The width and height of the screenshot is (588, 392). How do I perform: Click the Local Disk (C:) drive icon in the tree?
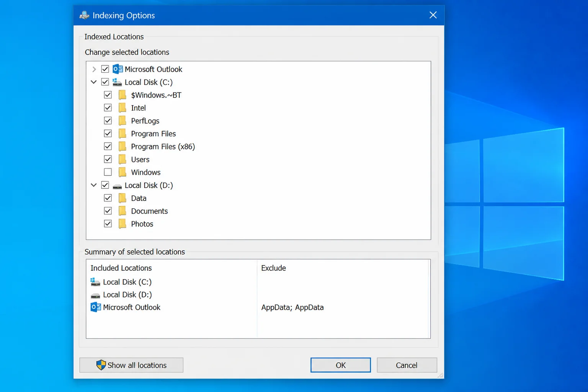pos(117,82)
